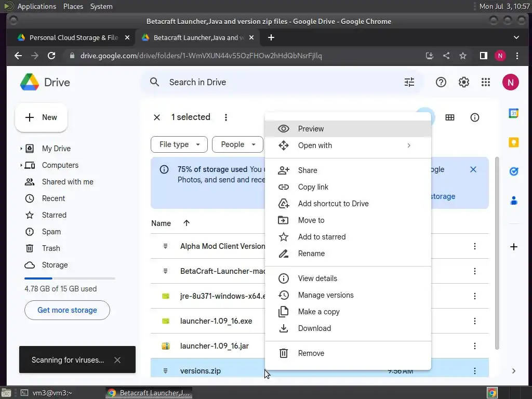Open View details for the file

tap(348, 278)
